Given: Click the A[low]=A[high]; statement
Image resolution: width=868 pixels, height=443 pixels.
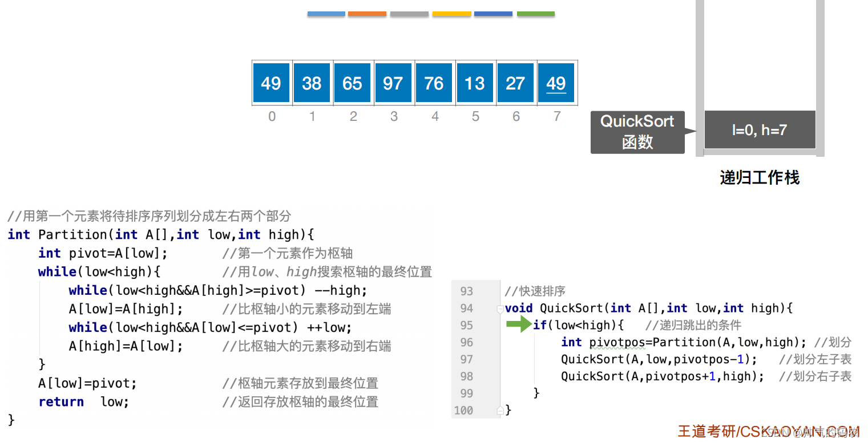Looking at the screenshot, I should click(x=126, y=309).
